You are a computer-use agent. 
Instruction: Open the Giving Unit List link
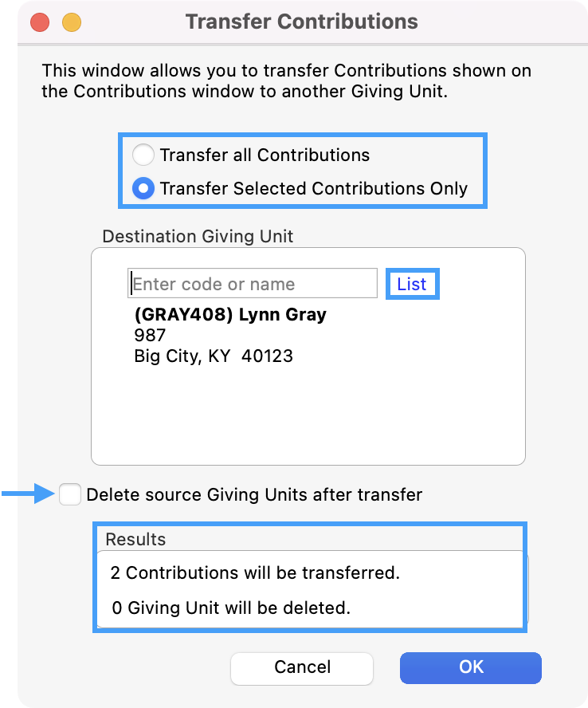click(x=411, y=285)
